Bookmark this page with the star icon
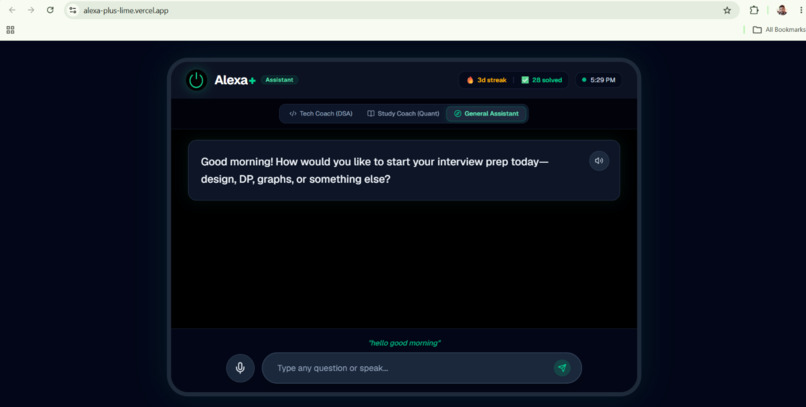806x407 pixels. [727, 10]
